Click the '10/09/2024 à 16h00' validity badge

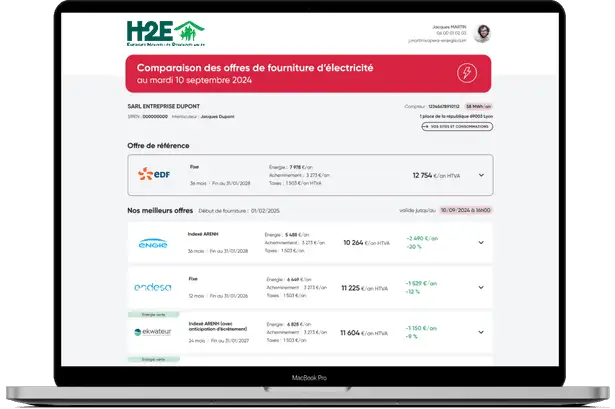(466, 210)
